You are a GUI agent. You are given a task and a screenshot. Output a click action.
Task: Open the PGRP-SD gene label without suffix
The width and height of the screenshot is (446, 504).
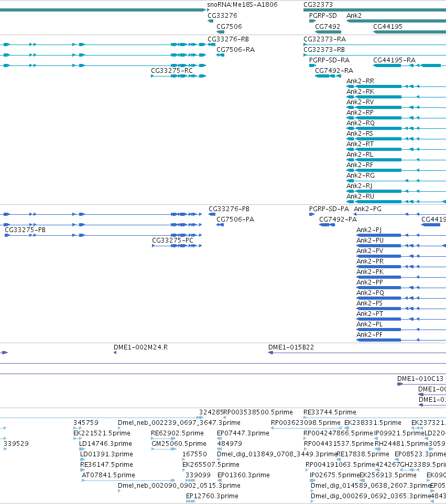323,16
